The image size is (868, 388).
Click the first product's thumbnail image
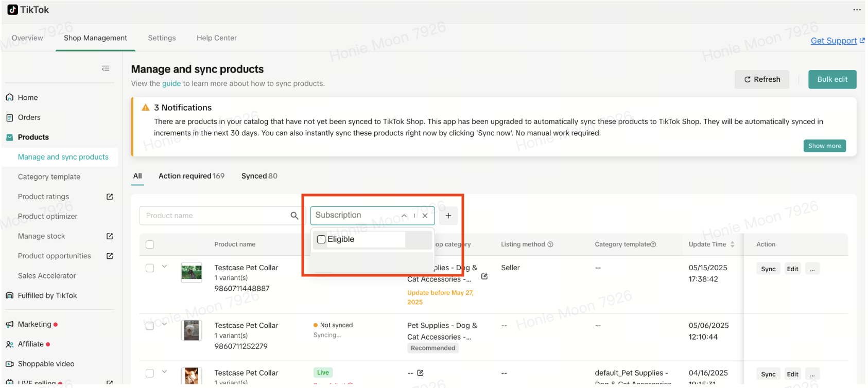tap(192, 272)
